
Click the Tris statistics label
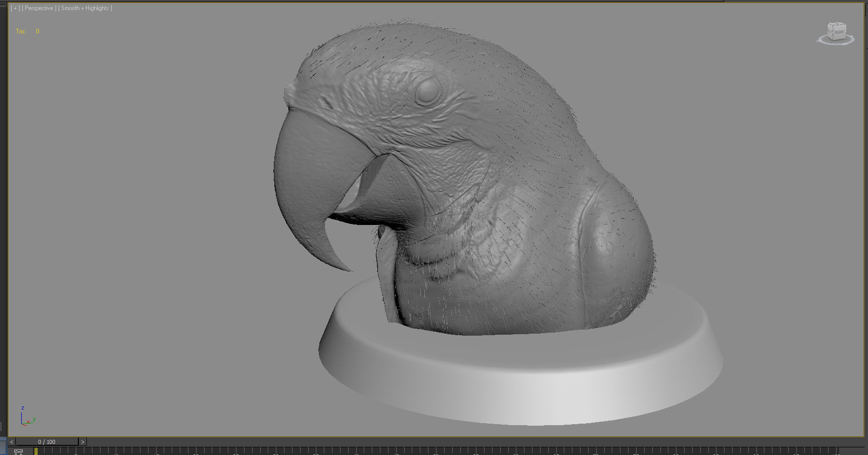tap(21, 31)
